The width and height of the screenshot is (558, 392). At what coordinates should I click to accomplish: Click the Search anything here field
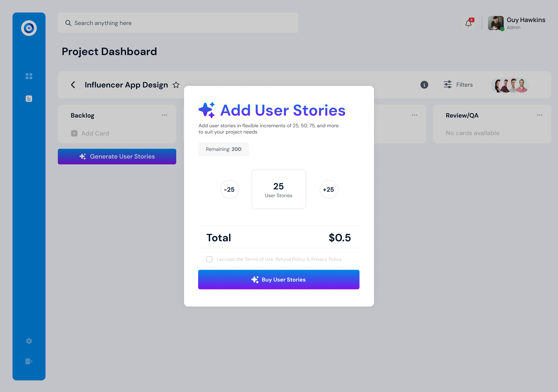pyautogui.click(x=178, y=23)
